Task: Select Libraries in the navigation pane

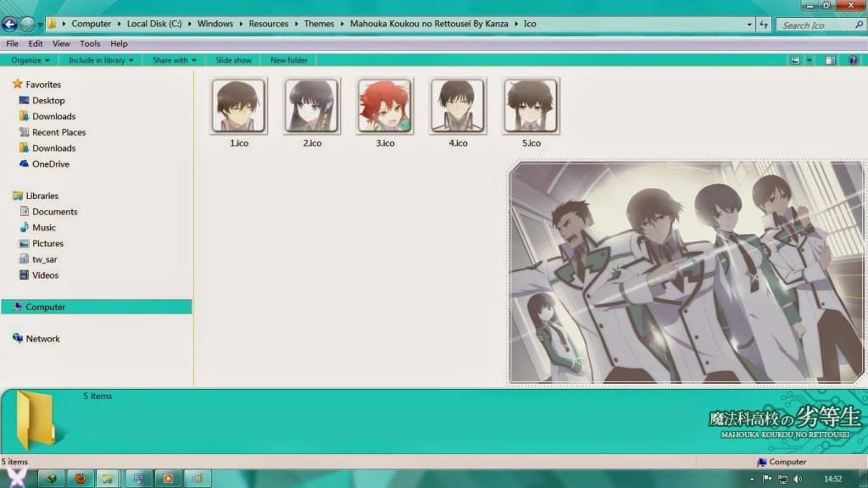Action: click(42, 196)
